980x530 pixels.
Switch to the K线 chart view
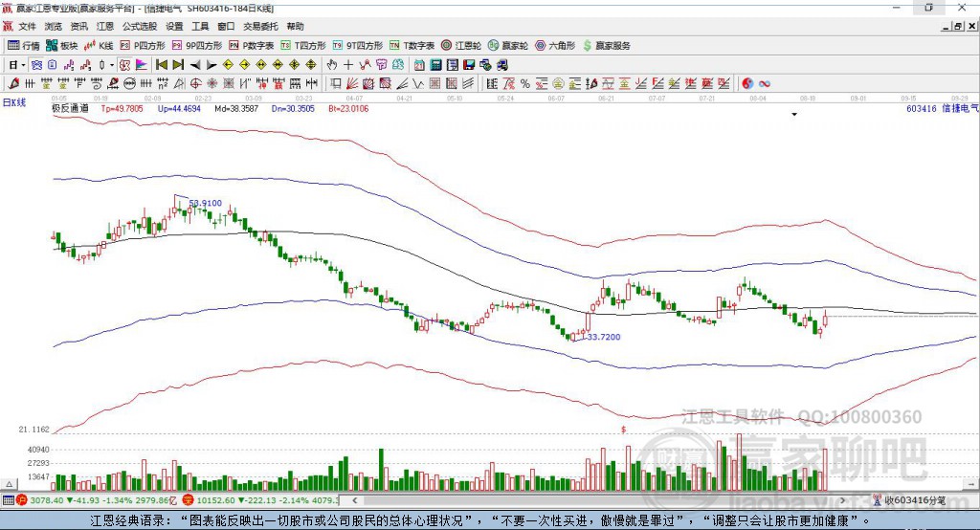pos(99,46)
